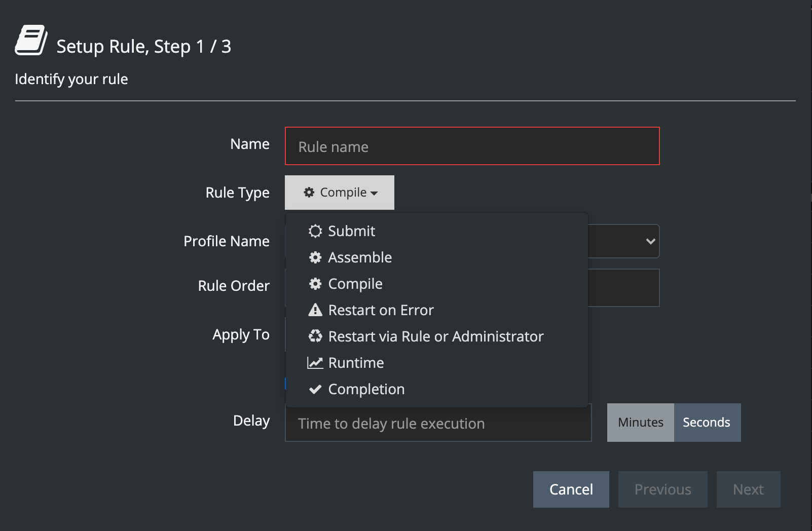Click the checkmark icon beside Completion
The height and width of the screenshot is (531, 812).
[315, 389]
